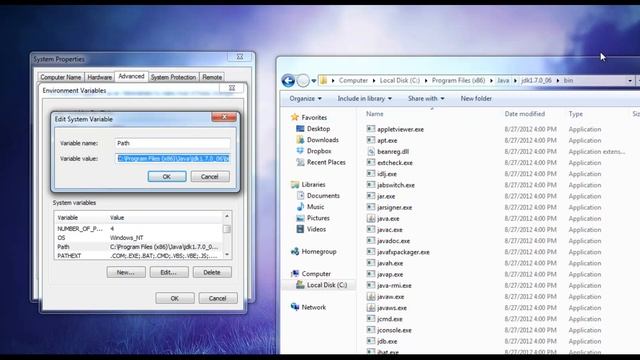Click Local Disk (C:) breadcrumb
Viewport: 640px width, 360px height.
pos(400,80)
